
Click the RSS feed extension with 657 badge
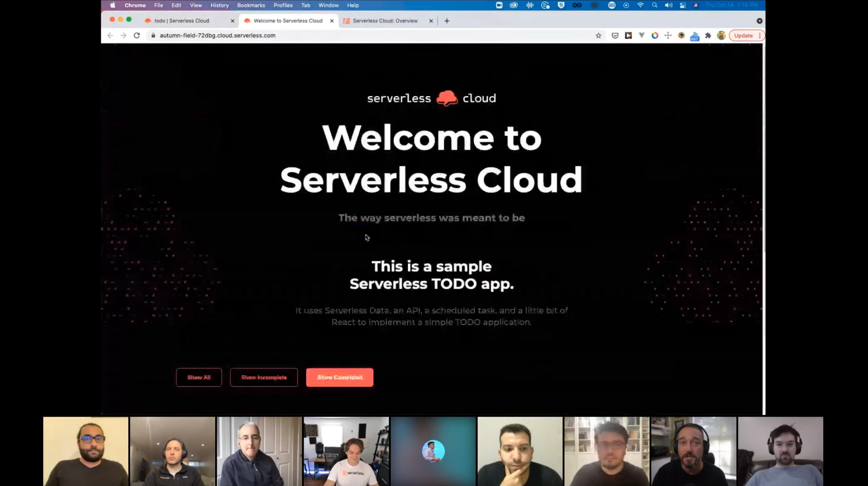pos(694,36)
